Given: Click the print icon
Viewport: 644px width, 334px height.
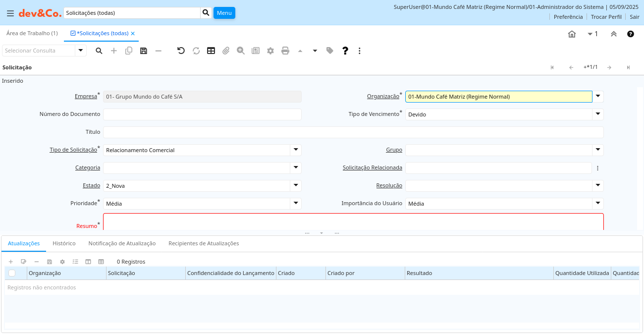Looking at the screenshot, I should [x=285, y=51].
